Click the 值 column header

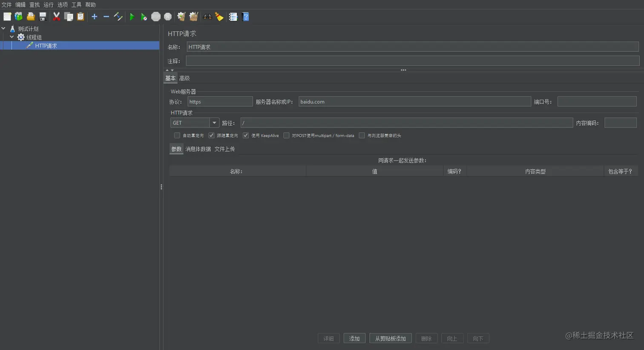click(x=375, y=171)
